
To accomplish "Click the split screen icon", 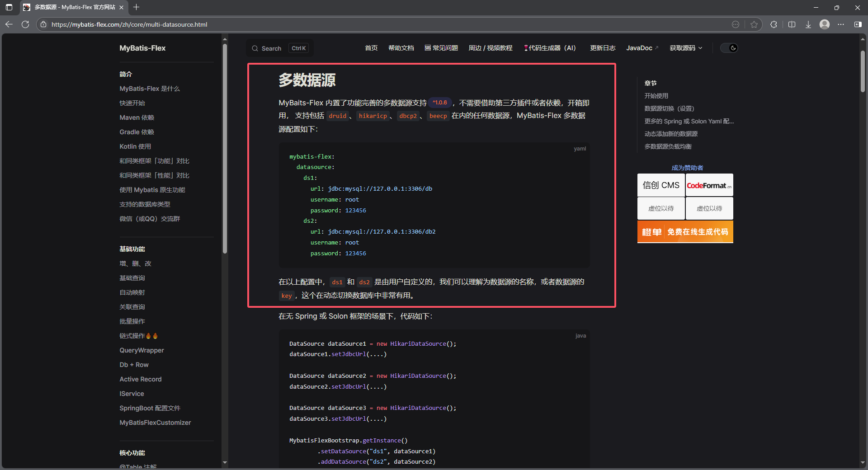I will pos(792,24).
